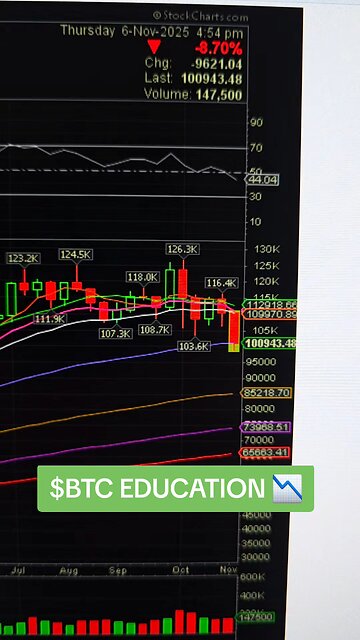Click the StockCharts.com label
The width and height of the screenshot is (360, 640).
[x=200, y=17]
